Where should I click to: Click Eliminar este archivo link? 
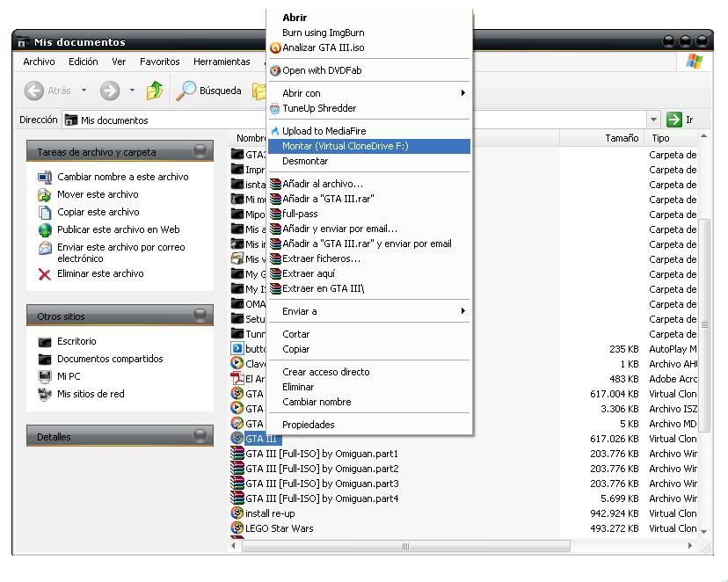point(100,273)
